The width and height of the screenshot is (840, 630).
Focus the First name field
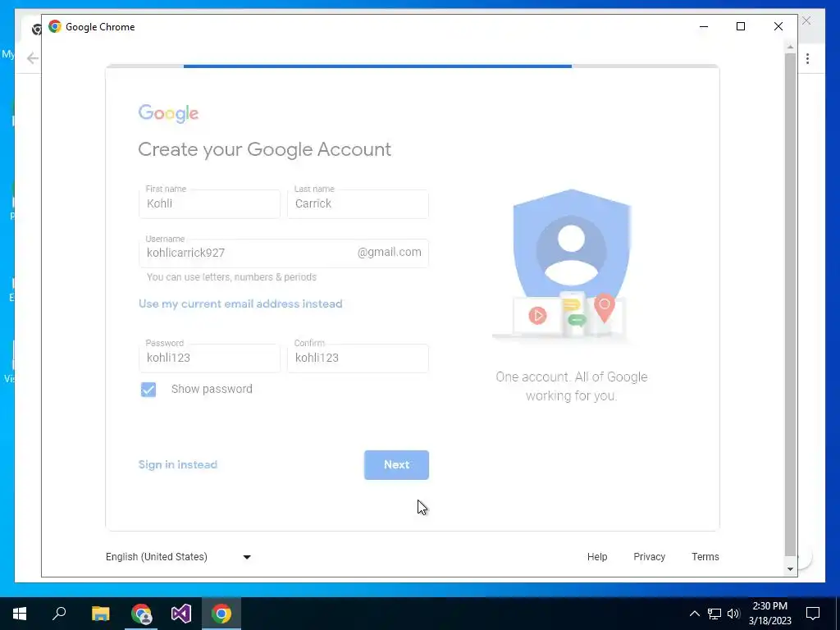[209, 203]
